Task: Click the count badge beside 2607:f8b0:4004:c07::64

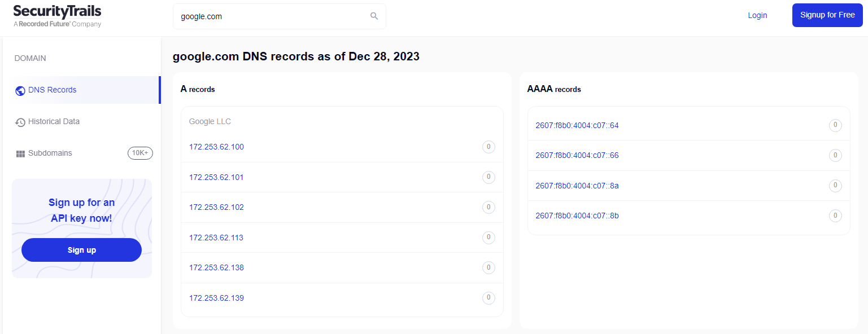Action: (x=835, y=125)
